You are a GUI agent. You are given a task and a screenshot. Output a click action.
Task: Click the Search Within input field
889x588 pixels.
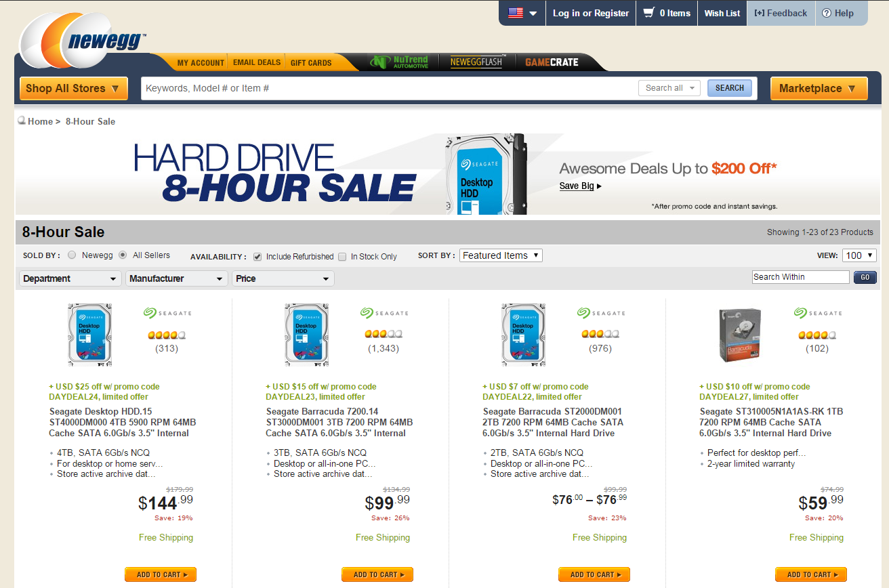[x=800, y=277]
